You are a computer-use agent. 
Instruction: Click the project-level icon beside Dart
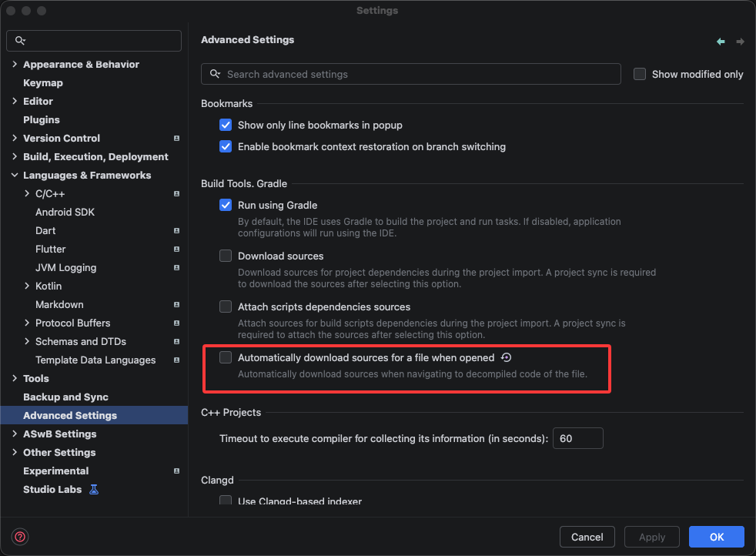tap(176, 231)
